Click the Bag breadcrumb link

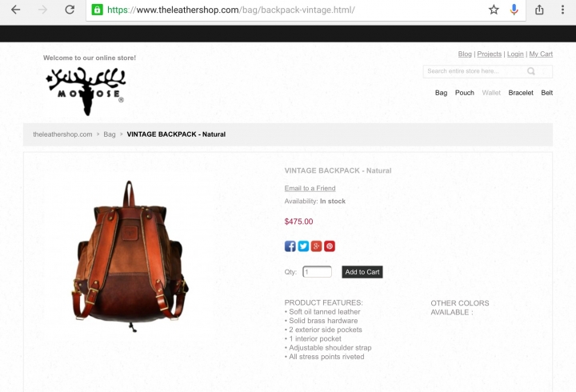pyautogui.click(x=109, y=134)
